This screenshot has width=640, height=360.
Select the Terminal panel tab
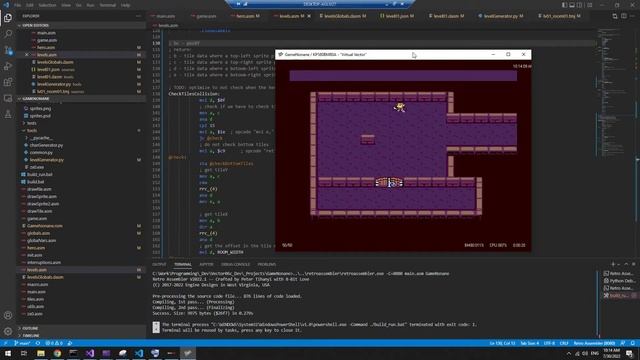[x=182, y=264]
